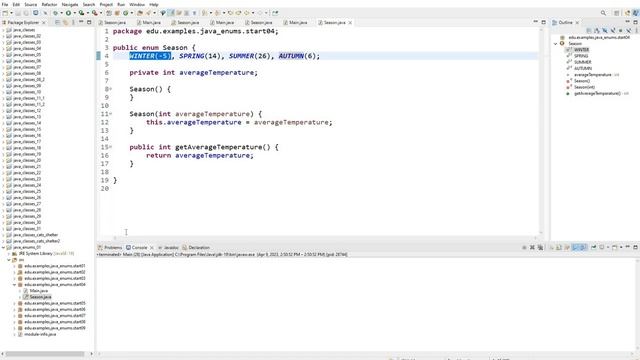Toggle Scroll Lock in the Console toolbar

559,247
